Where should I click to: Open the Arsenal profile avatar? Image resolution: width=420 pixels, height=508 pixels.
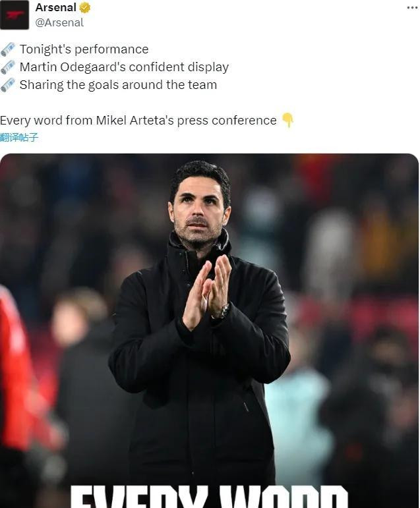point(15,15)
